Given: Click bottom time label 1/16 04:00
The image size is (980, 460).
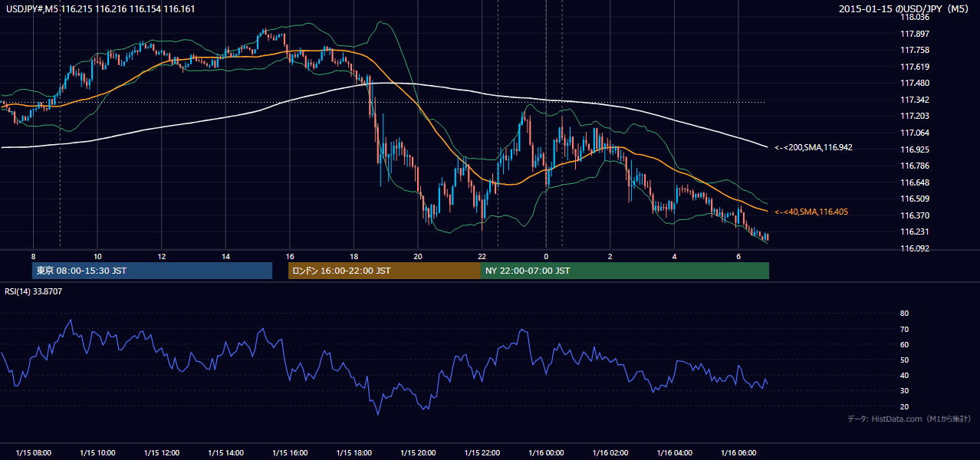Looking at the screenshot, I should 674,453.
